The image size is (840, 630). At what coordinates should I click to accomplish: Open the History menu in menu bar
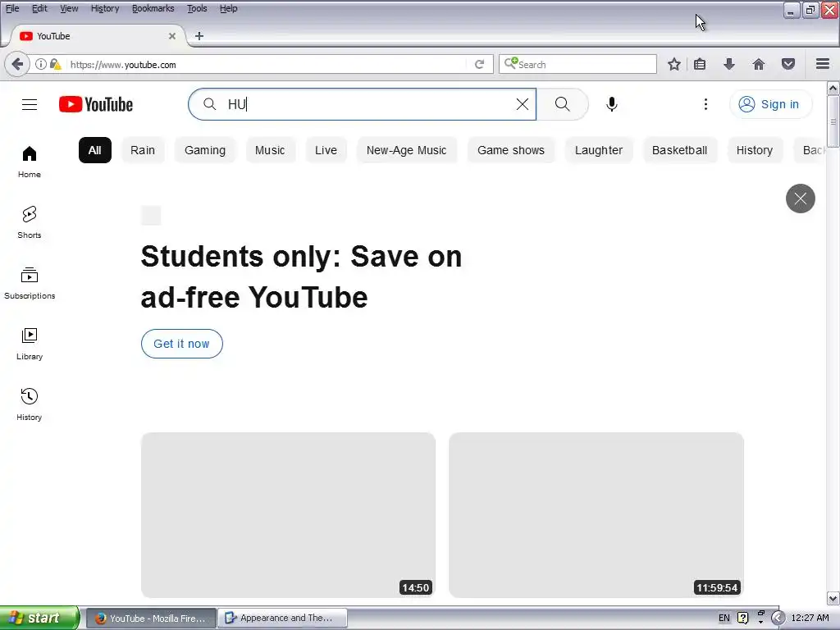(x=104, y=8)
